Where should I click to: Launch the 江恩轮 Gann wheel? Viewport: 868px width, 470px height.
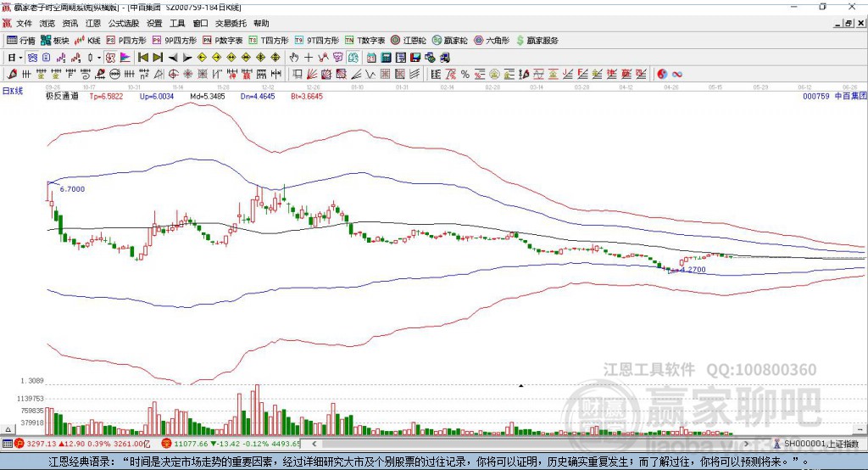(409, 41)
